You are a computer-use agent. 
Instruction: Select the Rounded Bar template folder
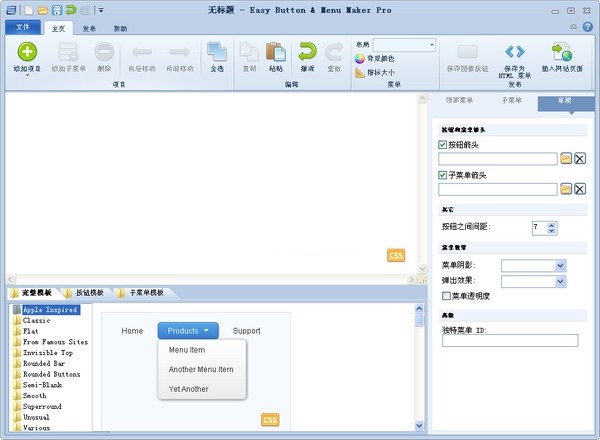[x=48, y=363]
